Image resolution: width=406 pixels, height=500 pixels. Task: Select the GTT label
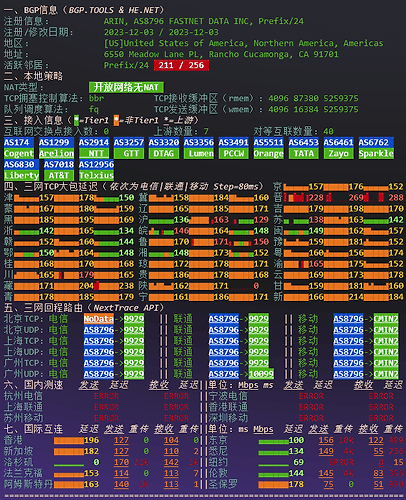tap(129, 153)
